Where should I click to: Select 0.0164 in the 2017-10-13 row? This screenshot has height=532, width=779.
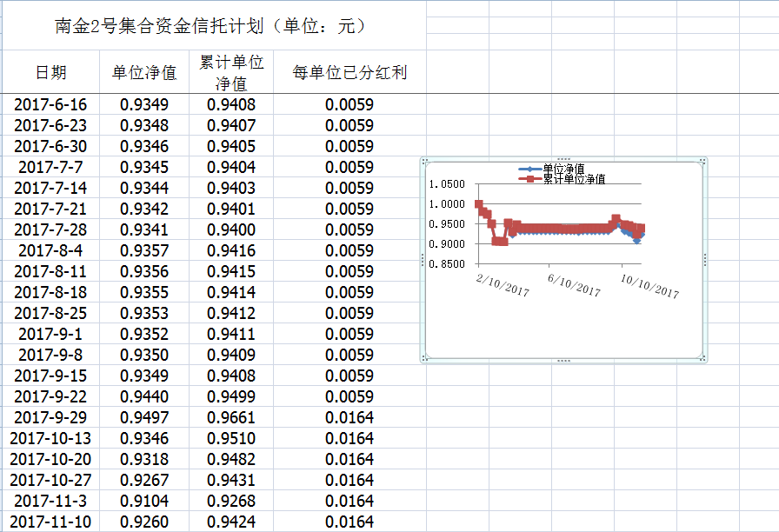click(x=350, y=438)
